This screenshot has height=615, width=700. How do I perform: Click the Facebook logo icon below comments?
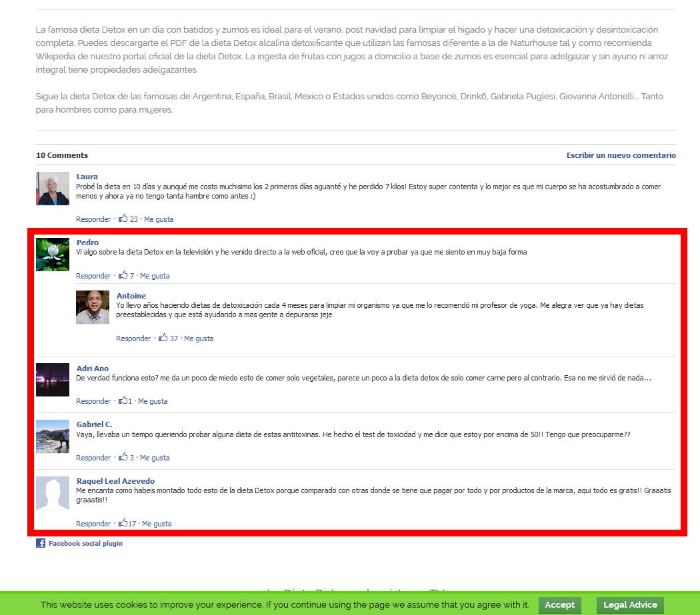41,543
